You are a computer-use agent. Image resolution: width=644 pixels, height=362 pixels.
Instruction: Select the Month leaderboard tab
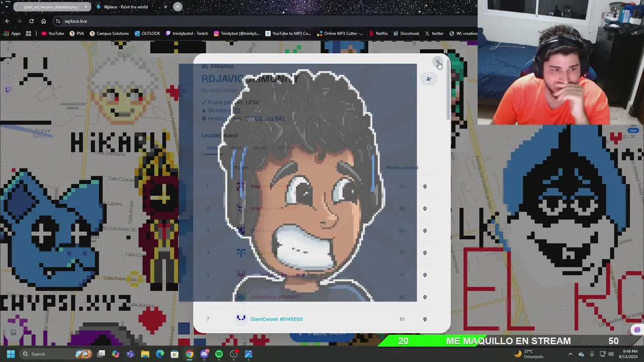(x=261, y=148)
